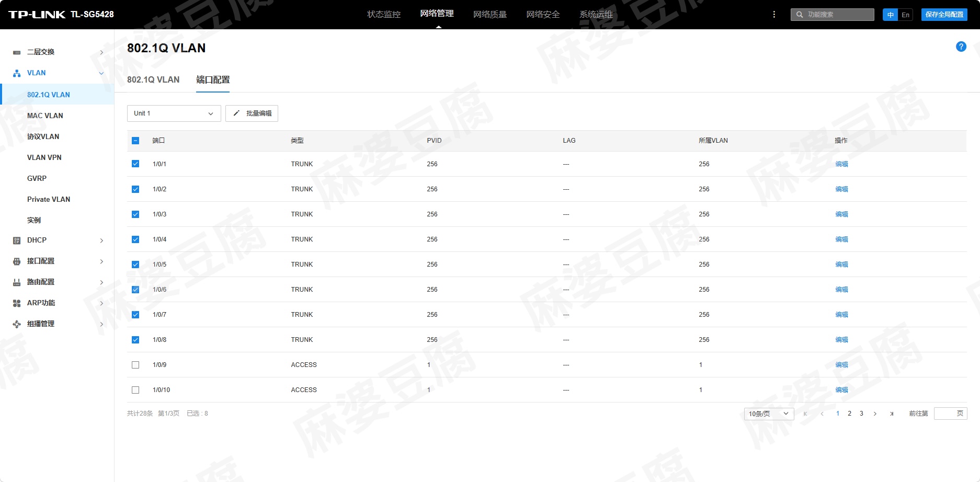Click the TP-LINK logo
This screenshot has width=980, height=482.
click(37, 15)
